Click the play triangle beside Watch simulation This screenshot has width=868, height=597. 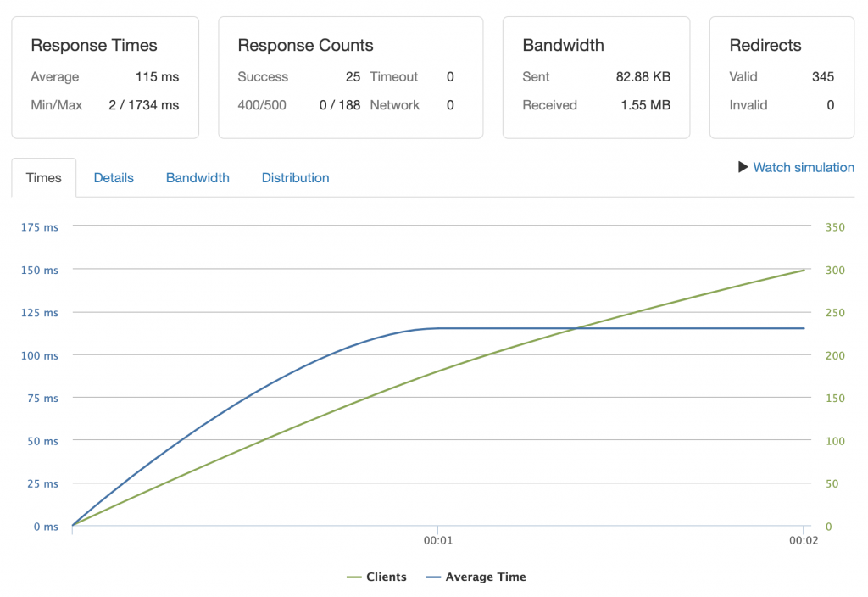(x=743, y=167)
